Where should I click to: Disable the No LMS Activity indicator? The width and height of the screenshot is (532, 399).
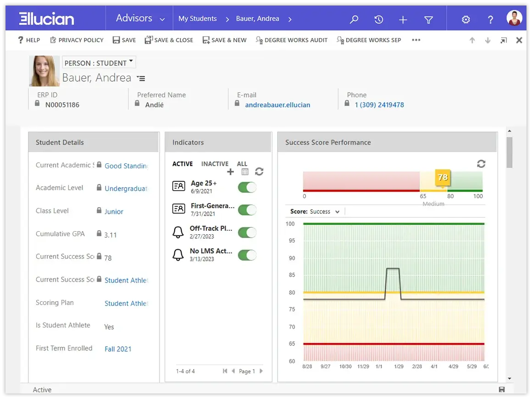tap(247, 255)
